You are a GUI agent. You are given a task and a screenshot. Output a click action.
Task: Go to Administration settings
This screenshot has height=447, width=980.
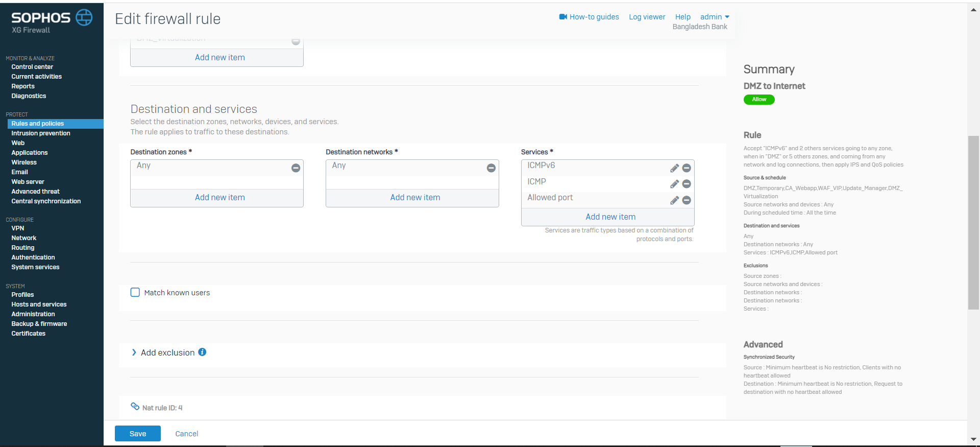pos(33,314)
